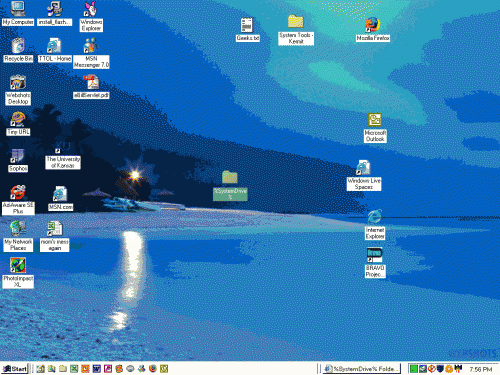The width and height of the screenshot is (500, 375).
Task: Click the pink Quick Launch icon after Word
Action: 108,369
